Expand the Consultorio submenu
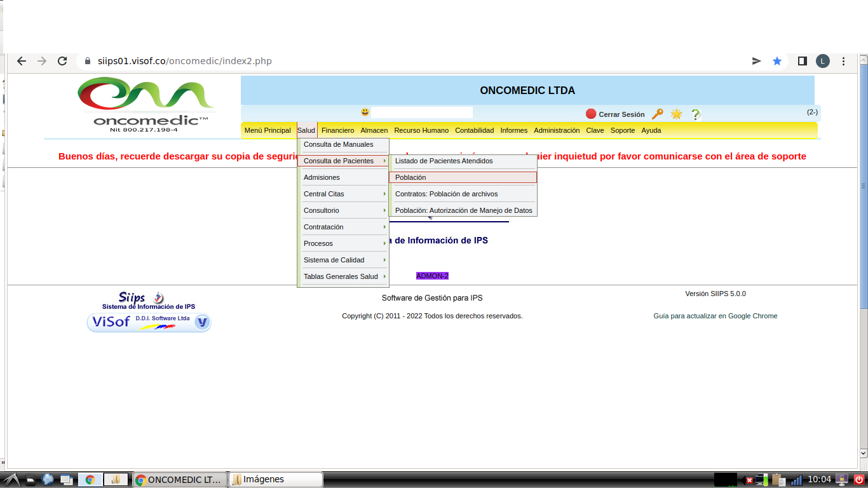The width and height of the screenshot is (868, 488). [x=343, y=210]
